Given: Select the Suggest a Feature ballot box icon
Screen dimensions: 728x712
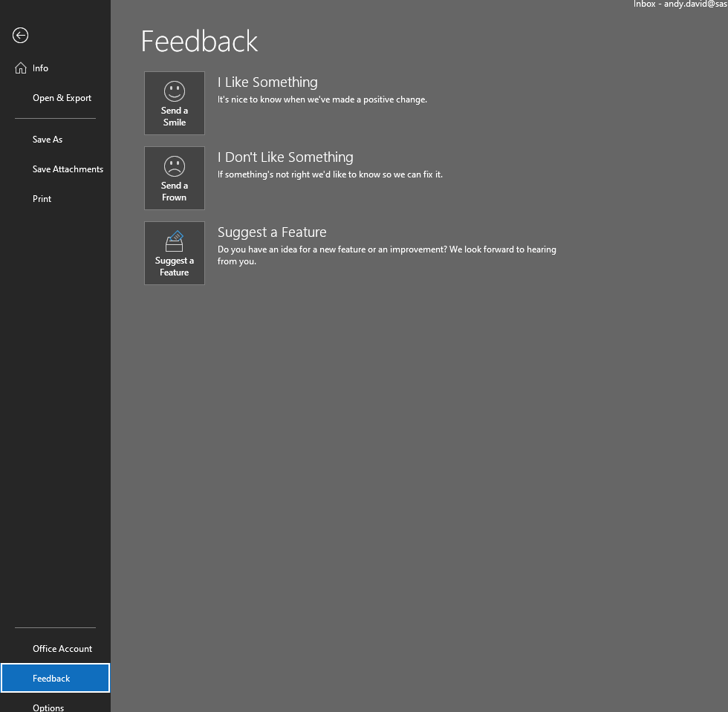Looking at the screenshot, I should tap(174, 241).
